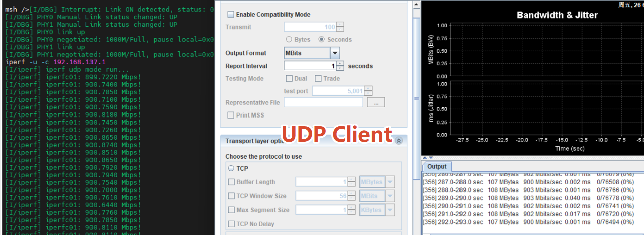Click the test port field showing 5,001
Image resolution: width=644 pixels, height=235 pixels.
[338, 91]
